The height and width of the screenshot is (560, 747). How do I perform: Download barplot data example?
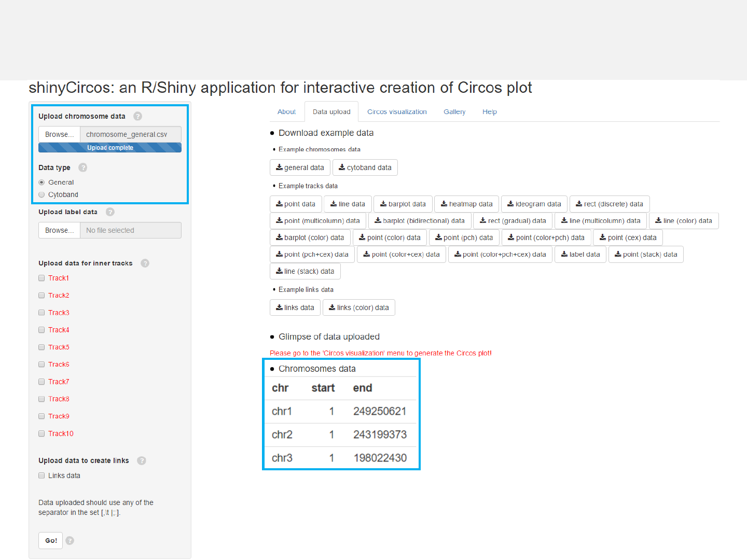click(x=403, y=204)
